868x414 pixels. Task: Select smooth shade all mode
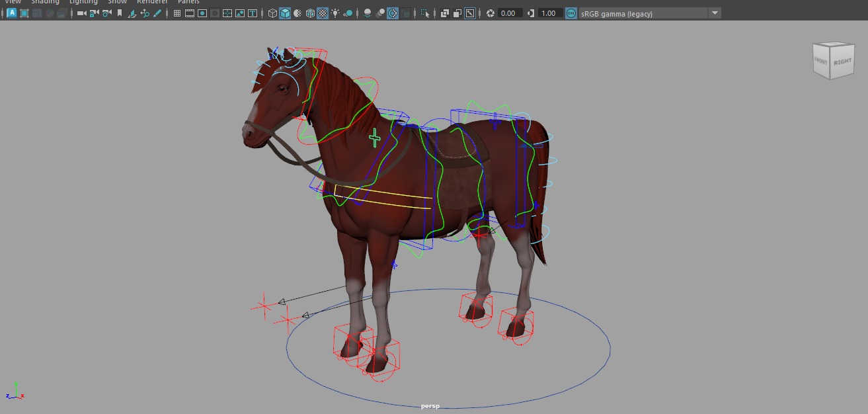coord(285,13)
